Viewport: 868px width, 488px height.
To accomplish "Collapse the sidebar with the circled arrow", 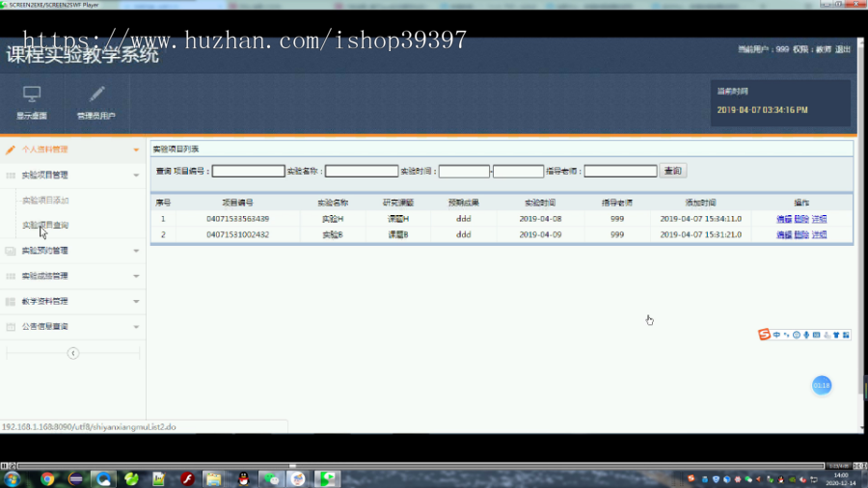I will (73, 353).
